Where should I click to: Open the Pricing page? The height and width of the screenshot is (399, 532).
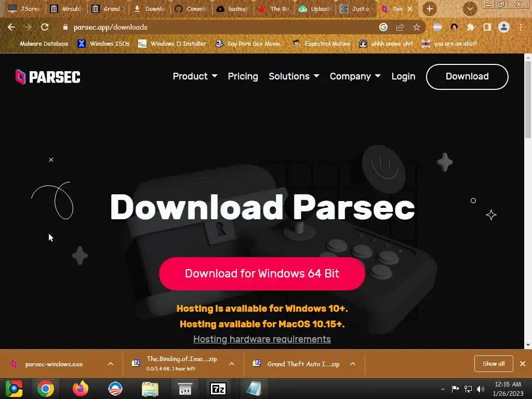(243, 76)
